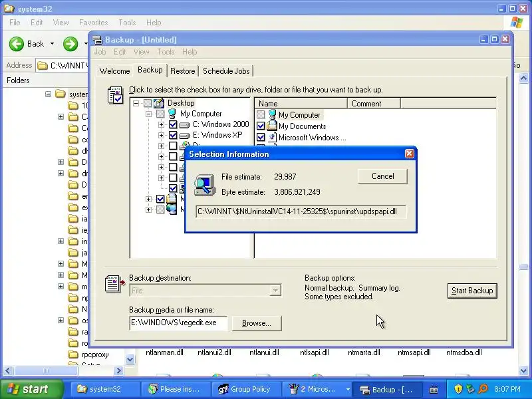Uncheck Microsoft Windows item in the Name list
The image size is (532, 399).
tap(261, 137)
